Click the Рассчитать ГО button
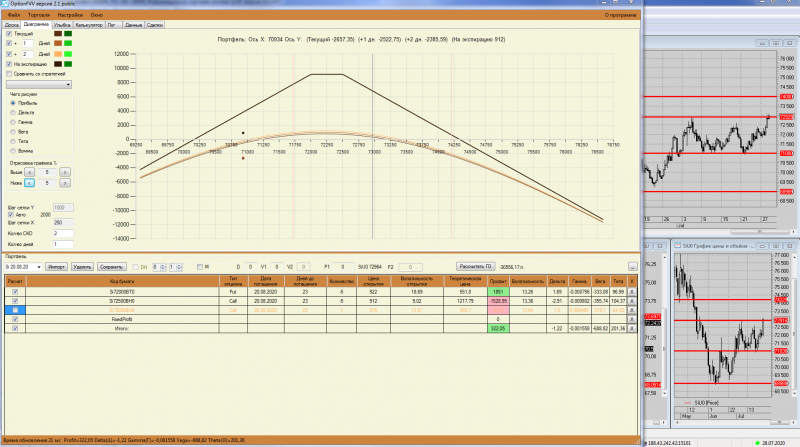This screenshot has height=447, width=800. 475,266
